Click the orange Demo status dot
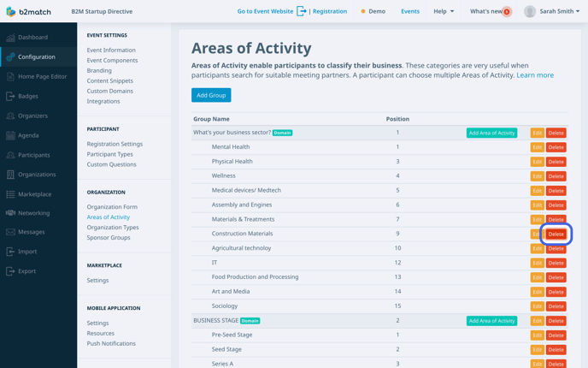 [x=363, y=11]
